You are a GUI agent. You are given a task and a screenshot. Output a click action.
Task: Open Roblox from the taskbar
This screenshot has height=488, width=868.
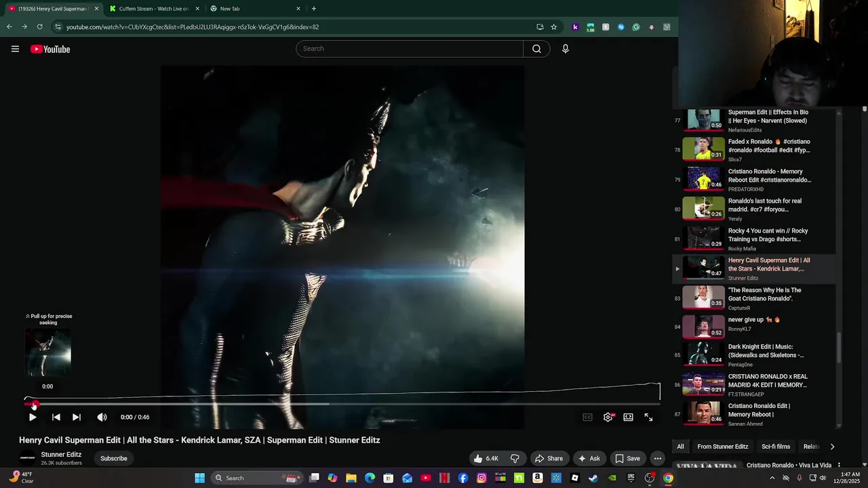click(x=575, y=478)
